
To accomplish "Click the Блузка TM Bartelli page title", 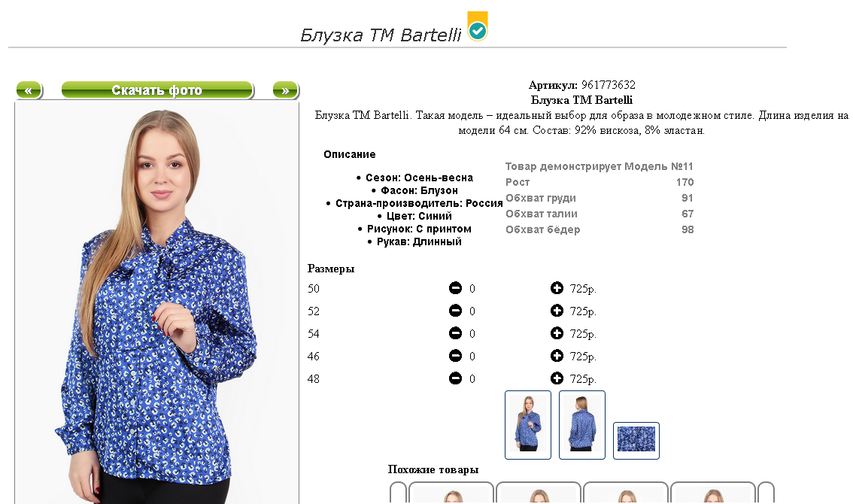I will 381,35.
